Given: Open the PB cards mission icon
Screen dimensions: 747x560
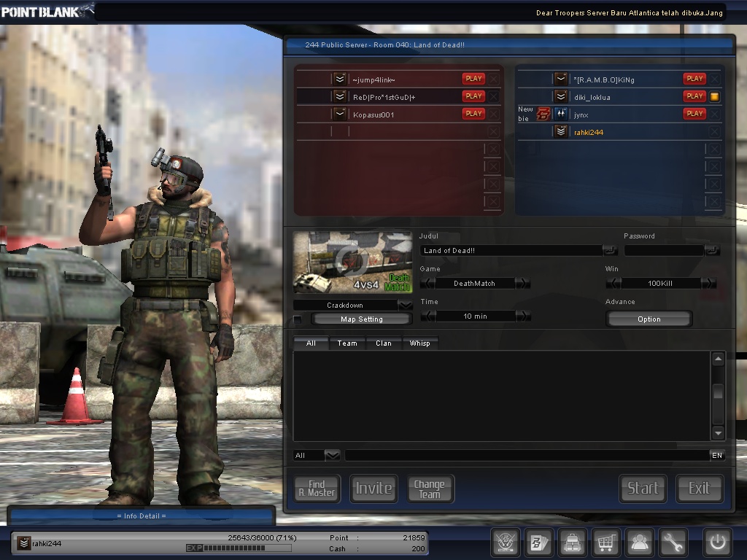Looking at the screenshot, I should [539, 542].
